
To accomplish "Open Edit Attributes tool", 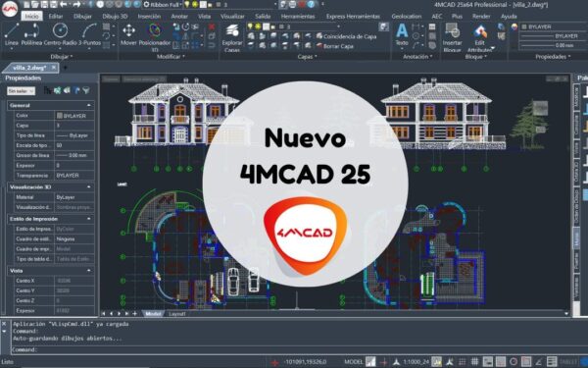I will point(479,36).
